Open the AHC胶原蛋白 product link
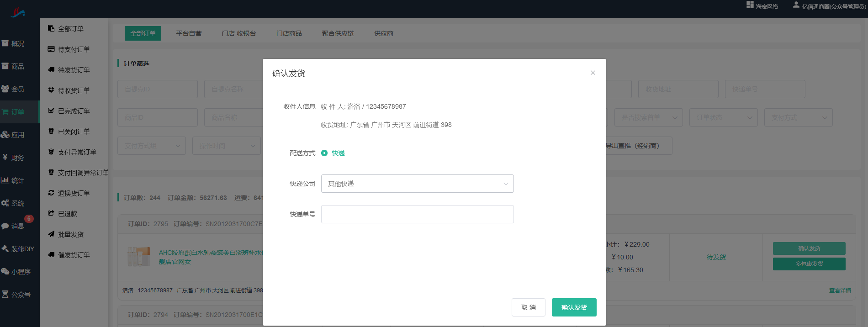Screen dimensions: 868x327 point(211,257)
